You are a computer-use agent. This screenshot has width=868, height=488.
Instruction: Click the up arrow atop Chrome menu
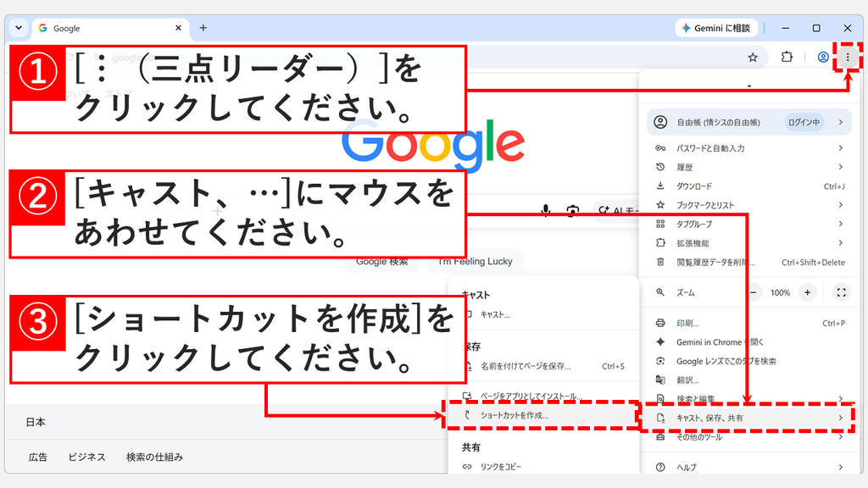749,86
